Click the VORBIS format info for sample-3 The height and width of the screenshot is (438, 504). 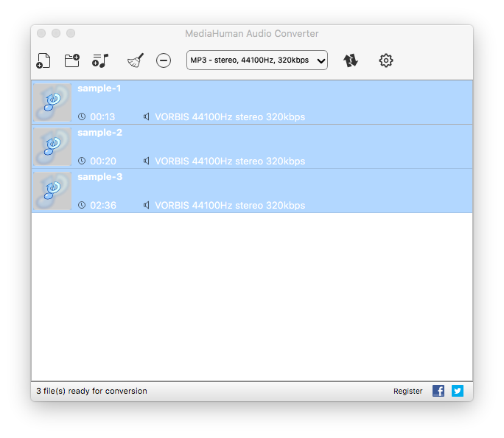(230, 206)
